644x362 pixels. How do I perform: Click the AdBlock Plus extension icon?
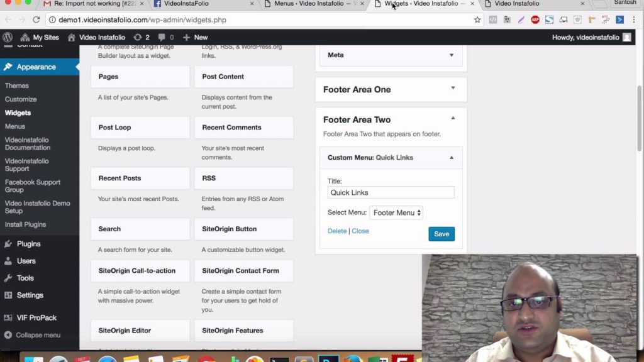[535, 19]
